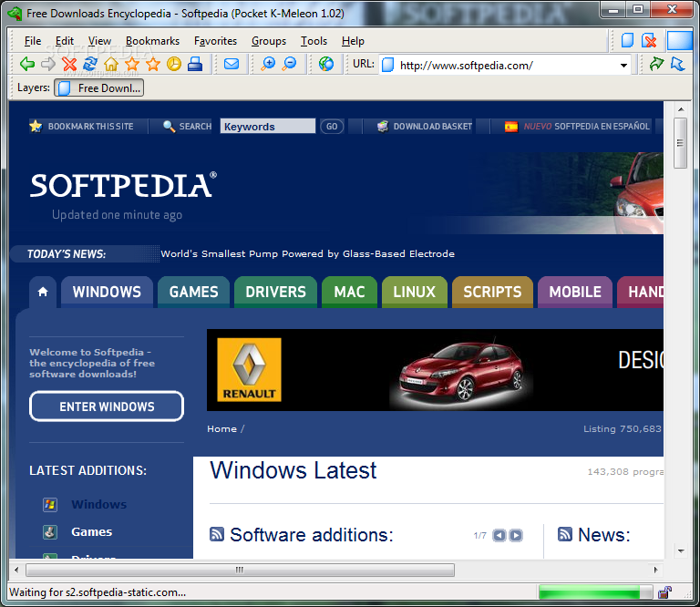Click RSS icon beside Software additions
Image resolution: width=700 pixels, height=607 pixels.
pyautogui.click(x=217, y=534)
